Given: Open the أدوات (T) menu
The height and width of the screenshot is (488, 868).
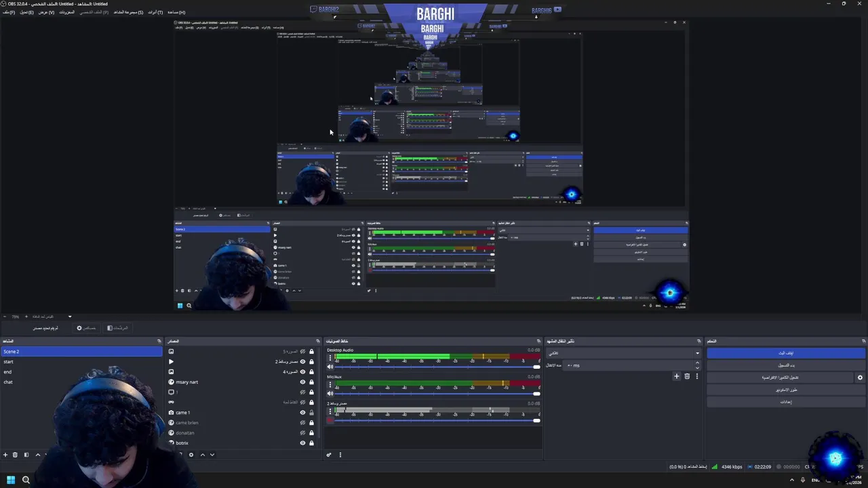Looking at the screenshot, I should coord(155,12).
